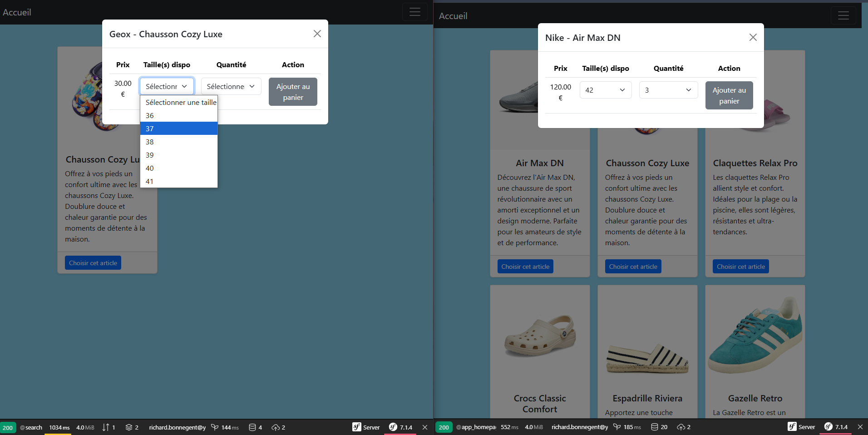Image resolution: width=868 pixels, height=435 pixels.
Task: Select size 38 in the list
Action: coord(179,142)
